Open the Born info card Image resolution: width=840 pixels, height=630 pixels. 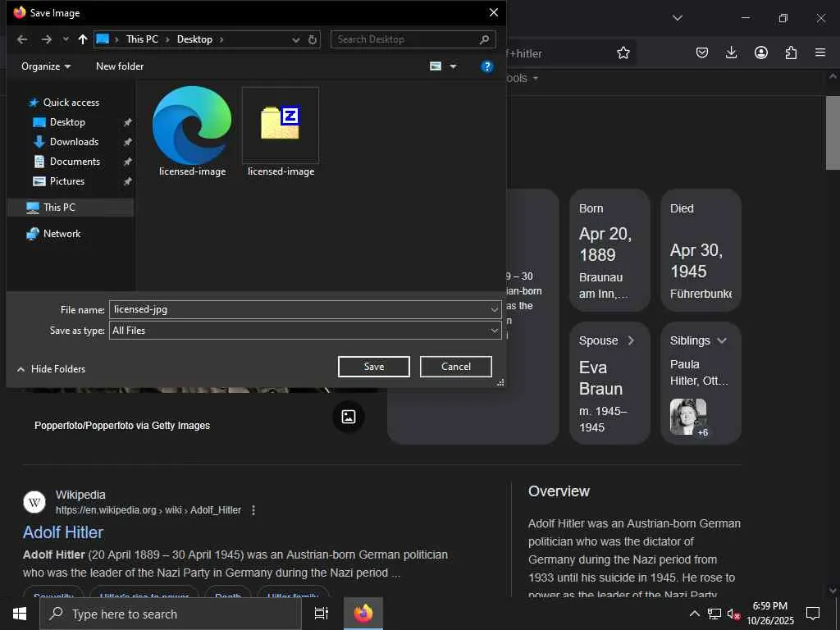click(610, 250)
